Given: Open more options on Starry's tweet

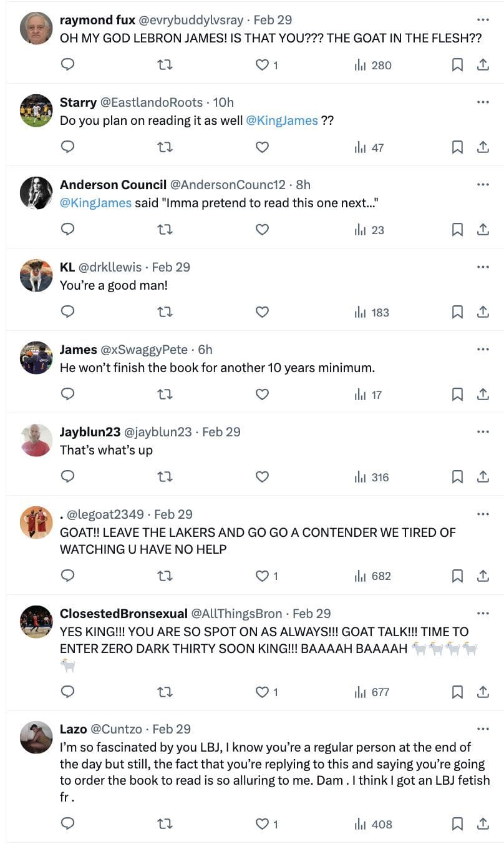Looking at the screenshot, I should click(x=483, y=102).
